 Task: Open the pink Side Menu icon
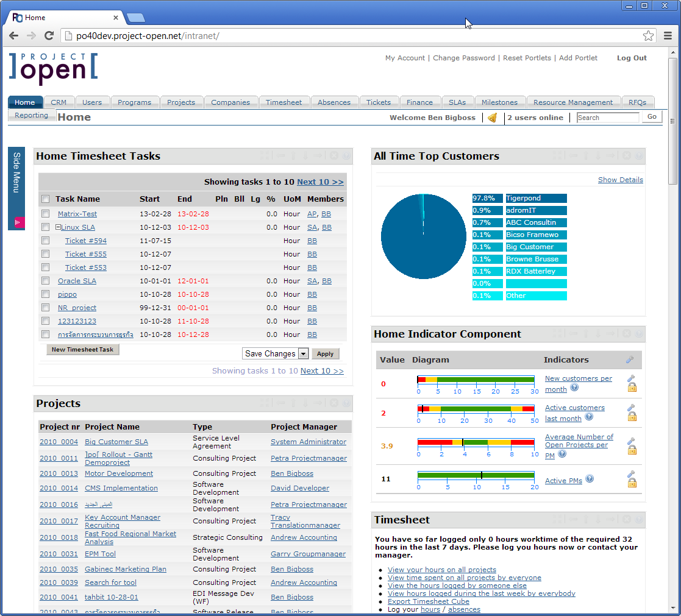(x=16, y=223)
